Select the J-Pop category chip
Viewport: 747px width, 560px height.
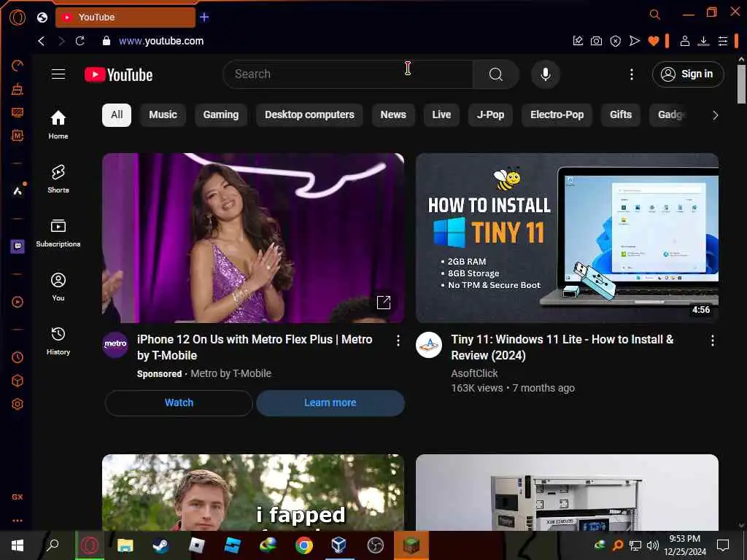coord(491,114)
